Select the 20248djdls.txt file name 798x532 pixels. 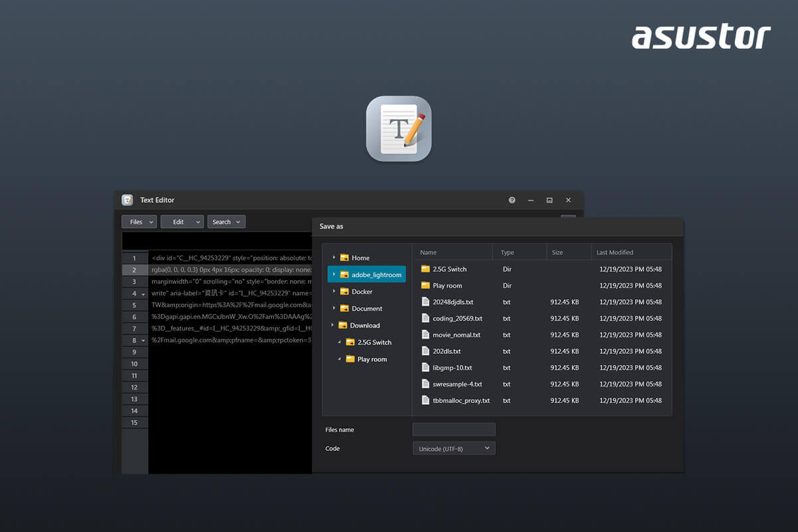[453, 302]
